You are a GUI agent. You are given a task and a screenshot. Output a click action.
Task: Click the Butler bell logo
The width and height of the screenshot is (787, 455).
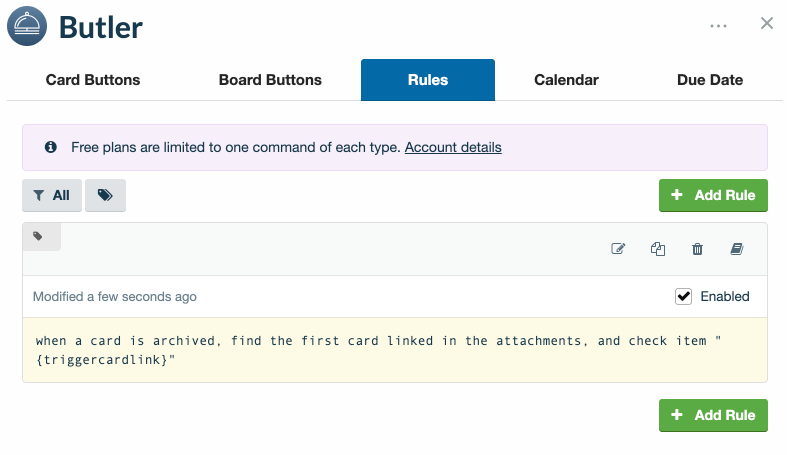pyautogui.click(x=27, y=27)
